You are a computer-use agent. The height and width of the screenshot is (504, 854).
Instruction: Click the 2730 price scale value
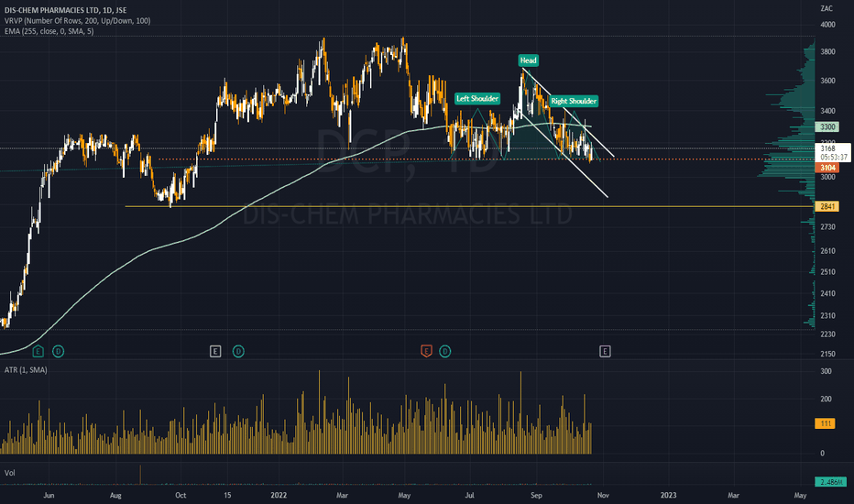pyautogui.click(x=827, y=226)
